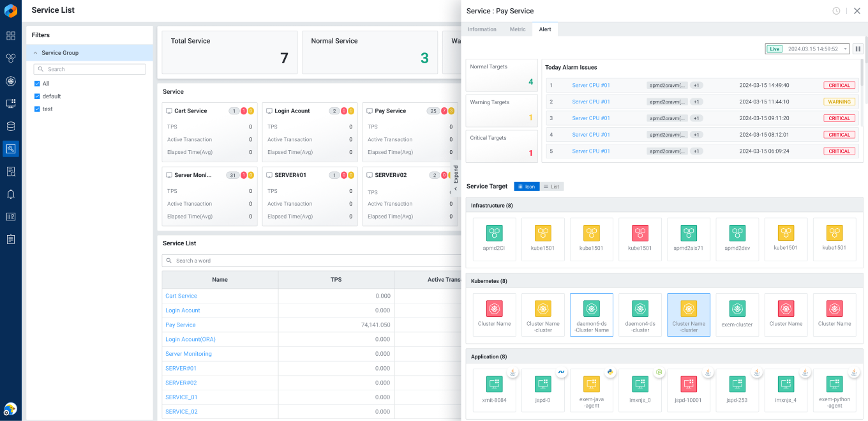Open Server CPU #01 alarm from 11:44:10
Viewport: 868px width, 421px height.
point(591,102)
